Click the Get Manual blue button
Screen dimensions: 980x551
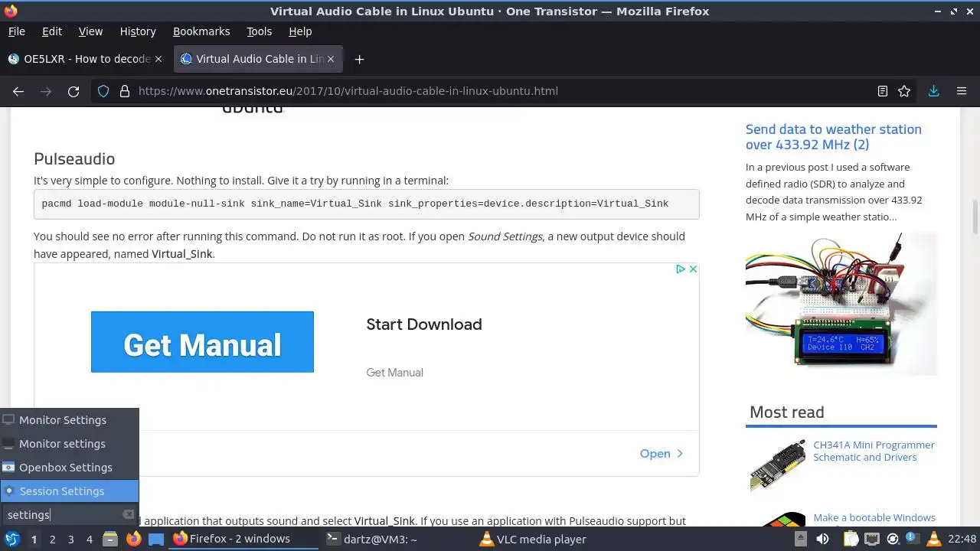coord(202,342)
